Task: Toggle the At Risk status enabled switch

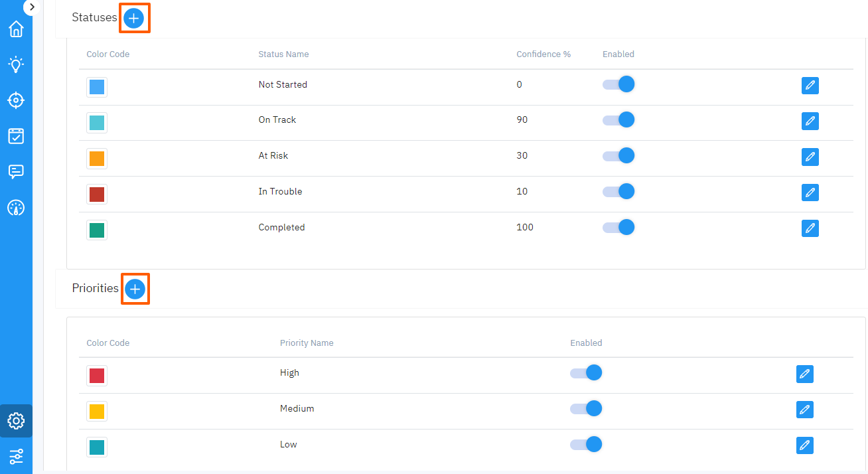Action: point(618,156)
